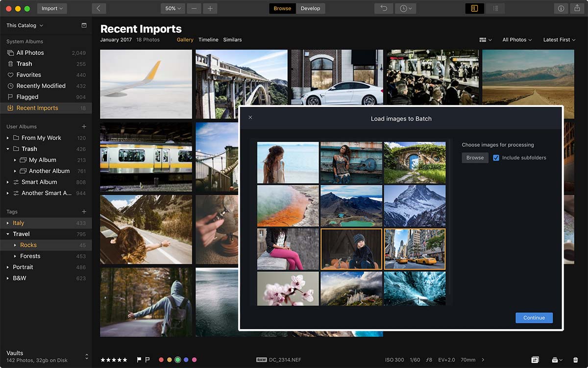The width and height of the screenshot is (588, 368).
Task: Switch to Develop mode
Action: click(x=310, y=8)
